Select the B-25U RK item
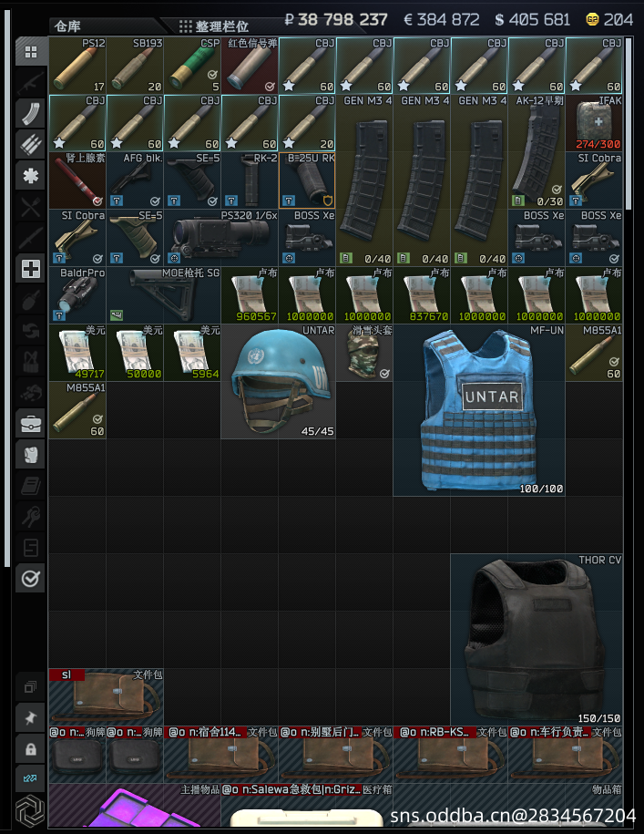Image resolution: width=644 pixels, height=834 pixels. (x=307, y=180)
